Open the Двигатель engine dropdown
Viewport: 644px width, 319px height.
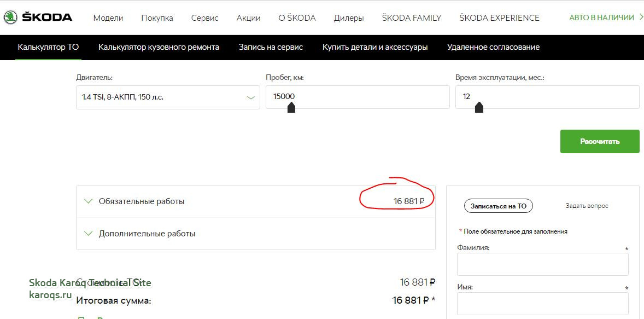pos(168,97)
